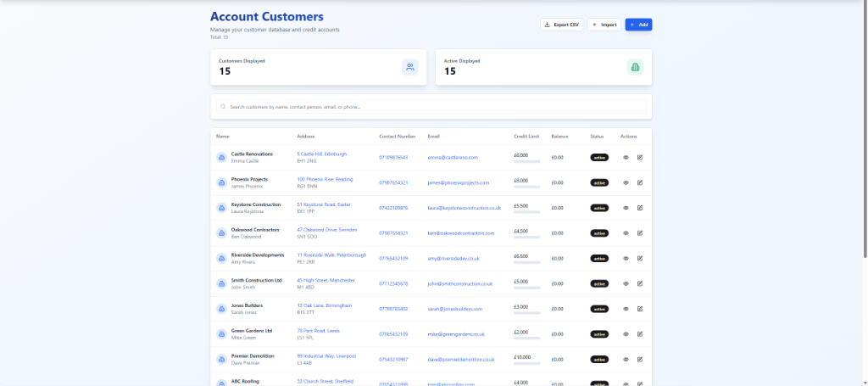Click the Name column header
Screen dimensions: 868x386
(223, 137)
